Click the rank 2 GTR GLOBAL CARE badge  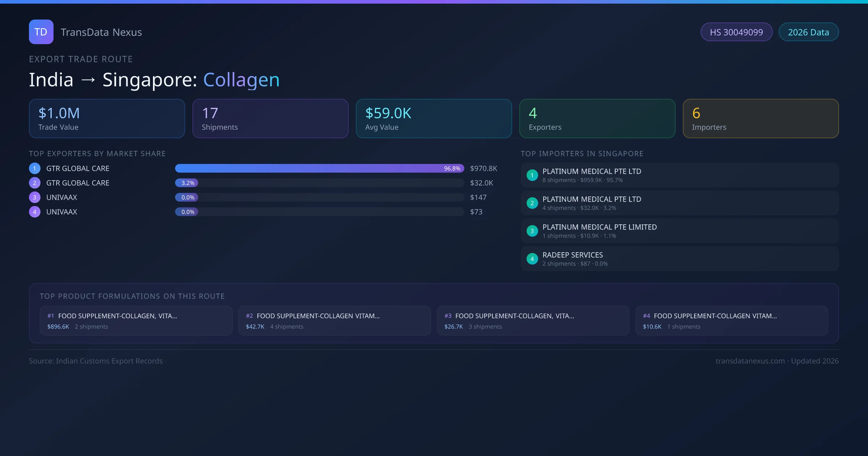[35, 183]
